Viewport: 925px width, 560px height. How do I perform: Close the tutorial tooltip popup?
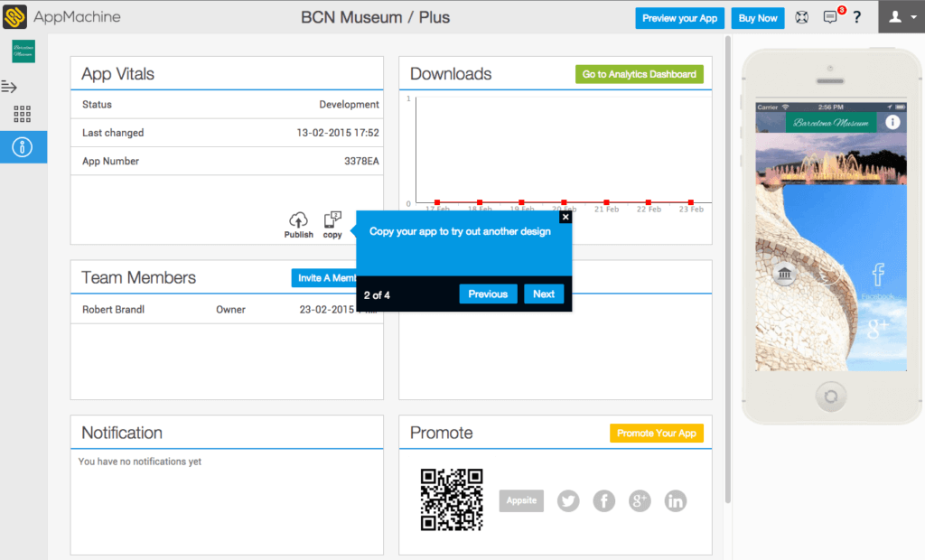(565, 217)
